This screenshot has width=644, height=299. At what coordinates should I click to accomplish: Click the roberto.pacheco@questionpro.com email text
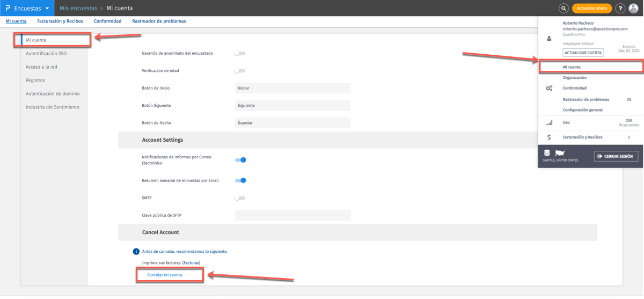point(595,29)
